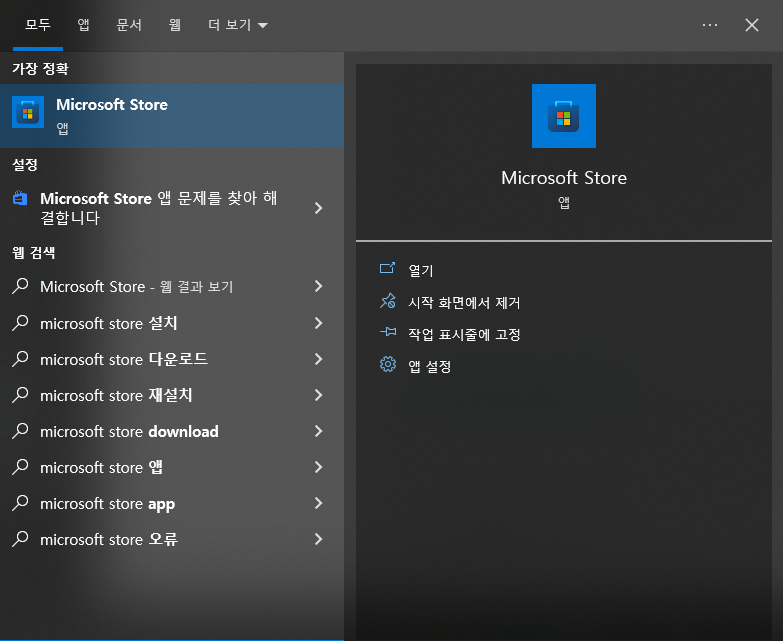Click search icon beside microsoft store 설치
This screenshot has width=783, height=641.
(x=20, y=323)
